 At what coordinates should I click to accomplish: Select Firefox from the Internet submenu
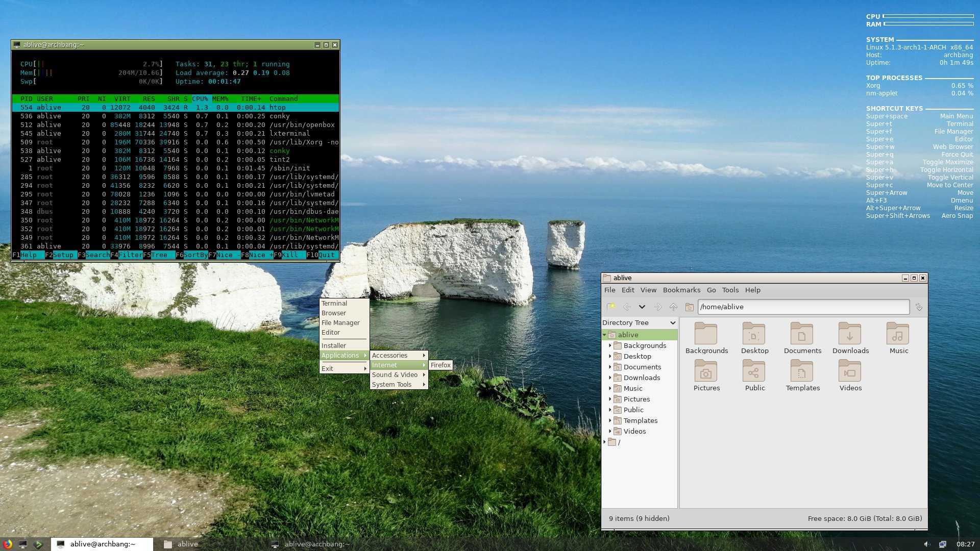[x=440, y=365]
